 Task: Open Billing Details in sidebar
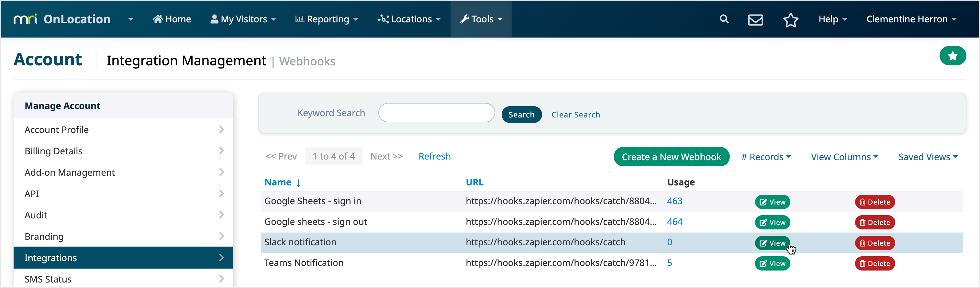point(123,151)
